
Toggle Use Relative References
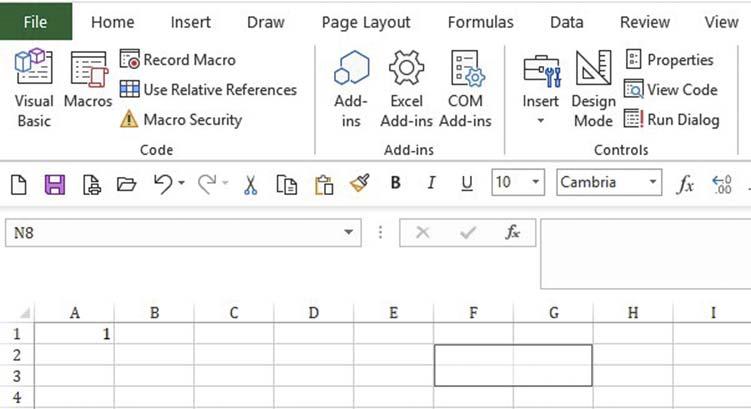pos(208,90)
